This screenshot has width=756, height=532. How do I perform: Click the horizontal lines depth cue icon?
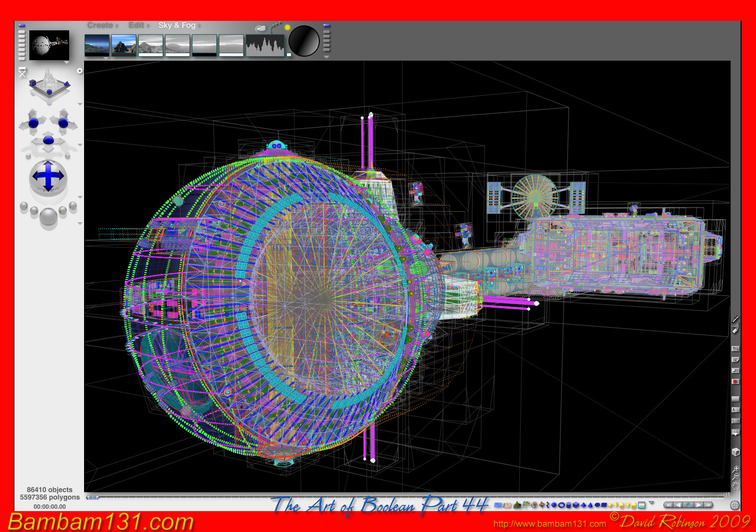pos(735,399)
